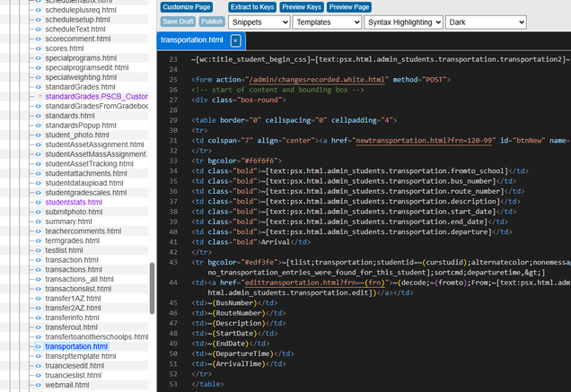This screenshot has width=571, height=392.
Task: Click the standardGrades.PSCB custom file icon
Action: pyautogui.click(x=38, y=97)
